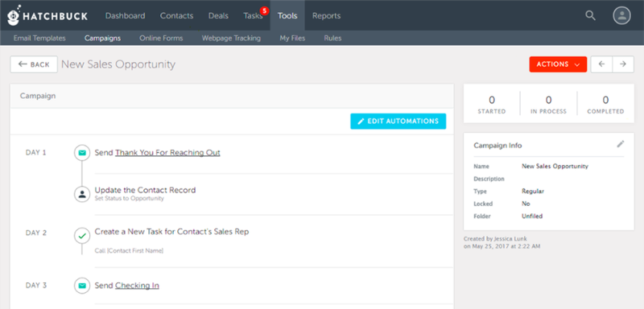Click the 'Regular' type value
Viewport: 644px width, 309px height.
533,192
